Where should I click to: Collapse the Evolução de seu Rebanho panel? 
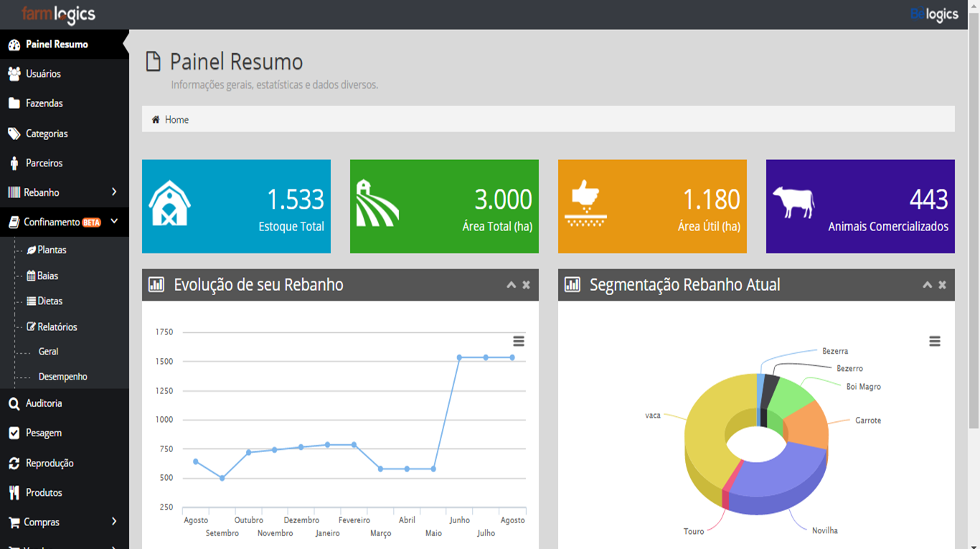[511, 285]
